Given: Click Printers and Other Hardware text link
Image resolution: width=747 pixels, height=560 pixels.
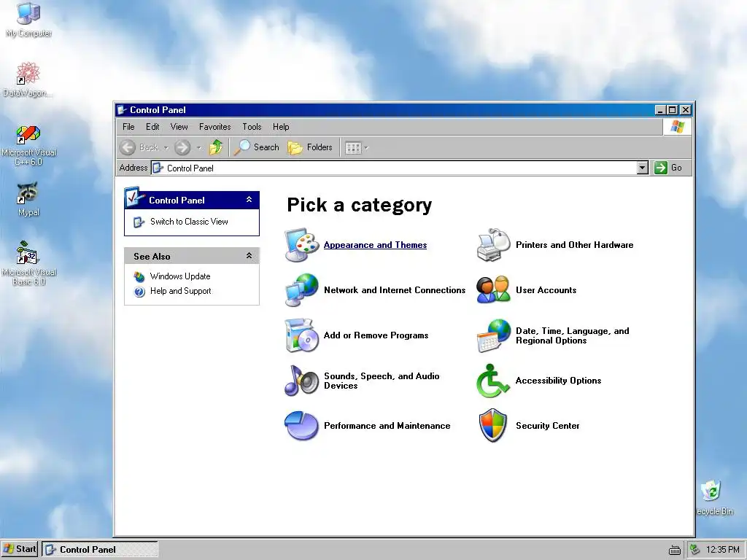Looking at the screenshot, I should pyautogui.click(x=575, y=245).
